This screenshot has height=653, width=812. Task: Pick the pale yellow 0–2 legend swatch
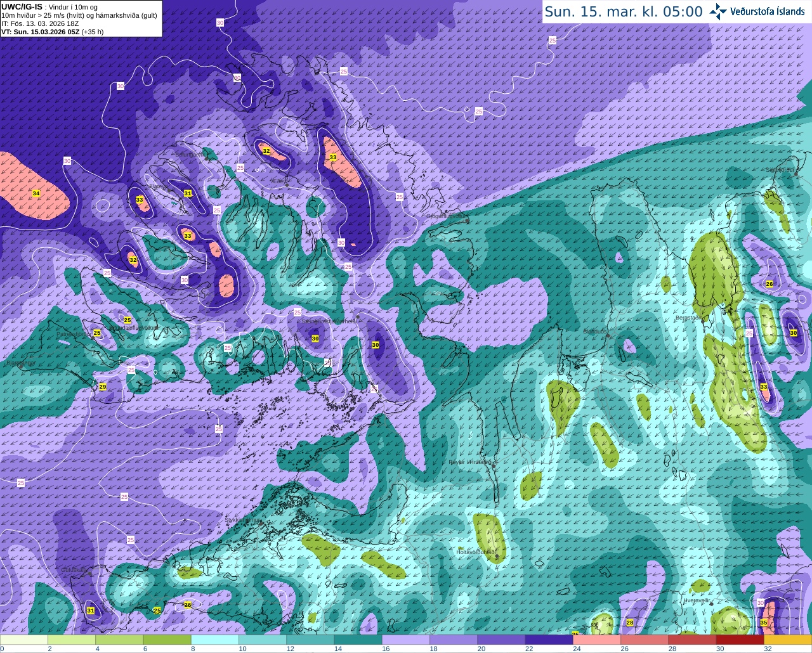pyautogui.click(x=24, y=640)
